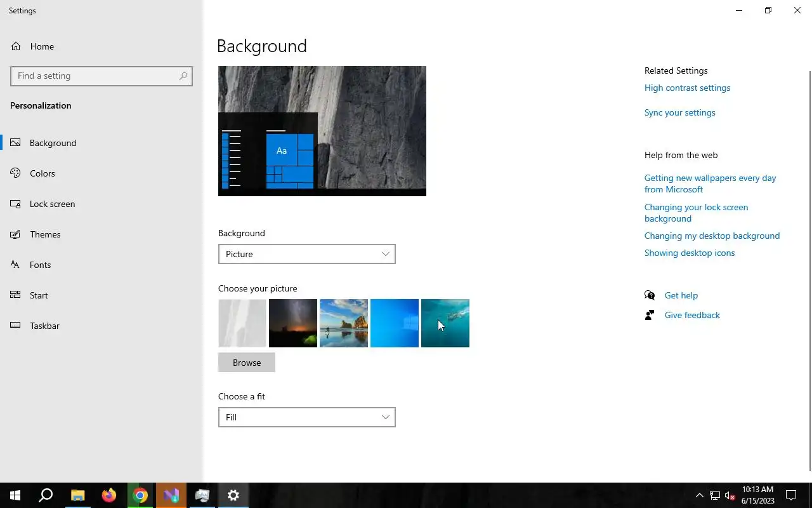Choose the night sky tent picture thumbnail

click(293, 323)
